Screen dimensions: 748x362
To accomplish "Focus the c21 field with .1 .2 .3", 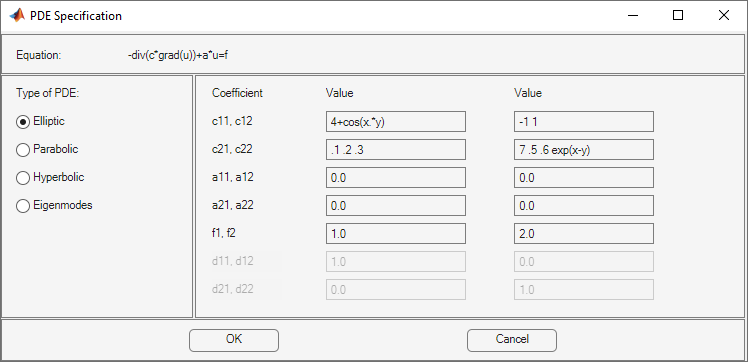I will pos(396,150).
